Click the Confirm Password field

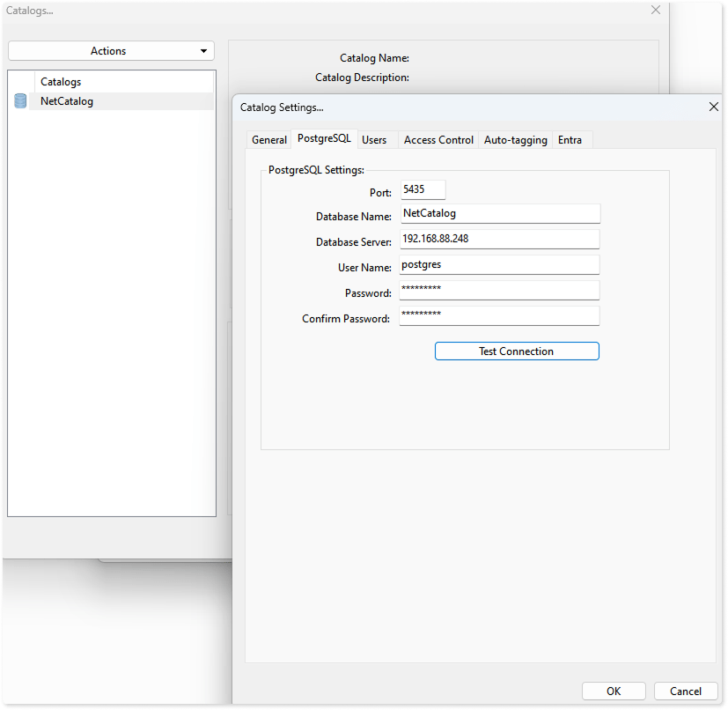[500, 315]
